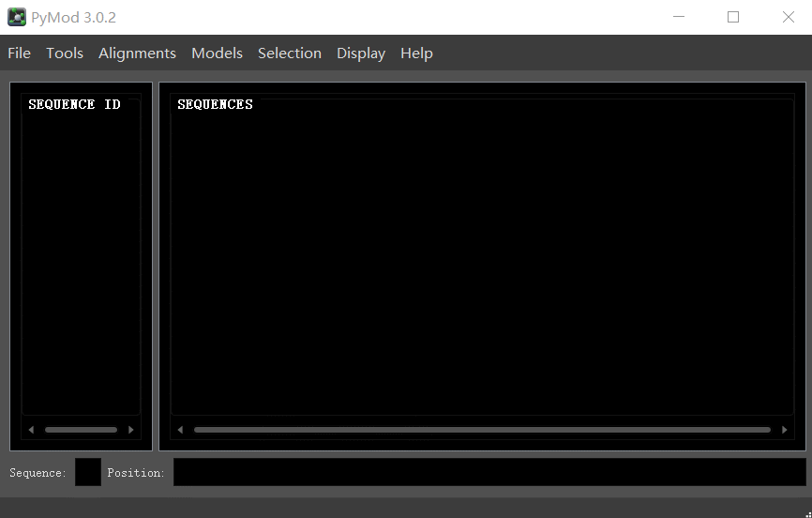812x518 pixels.
Task: Open the Display menu
Action: tap(361, 53)
